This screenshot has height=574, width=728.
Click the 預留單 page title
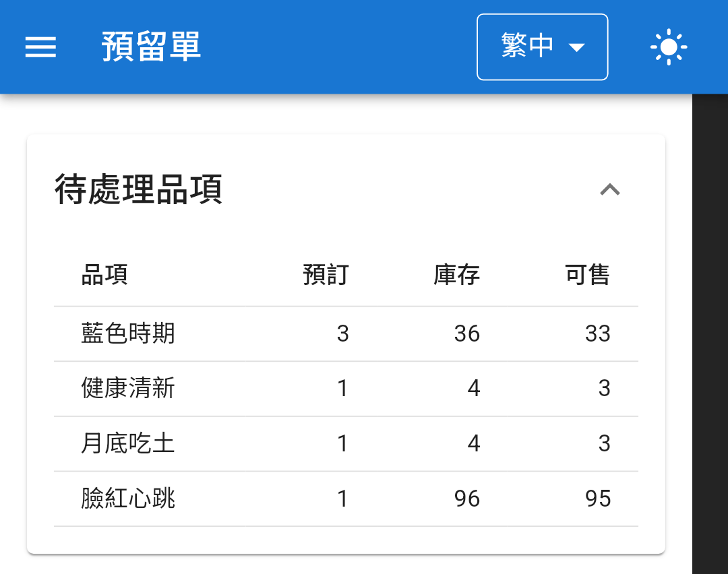tap(152, 46)
